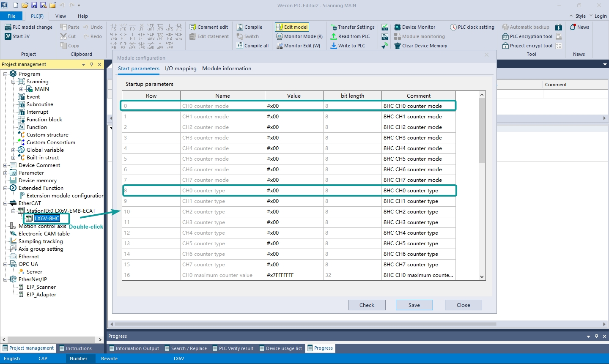Open the Device usage list tab
609x364 pixels.
click(x=280, y=348)
